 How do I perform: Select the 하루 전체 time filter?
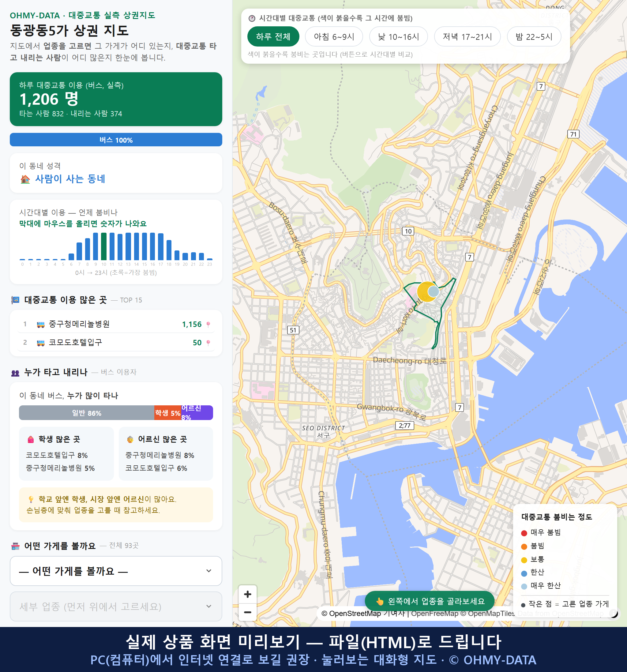pos(273,36)
